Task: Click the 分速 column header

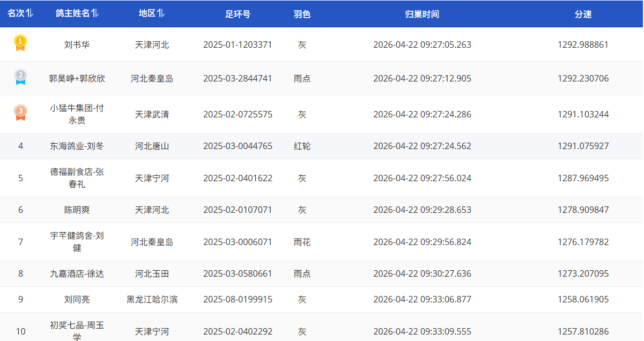Action: (583, 14)
